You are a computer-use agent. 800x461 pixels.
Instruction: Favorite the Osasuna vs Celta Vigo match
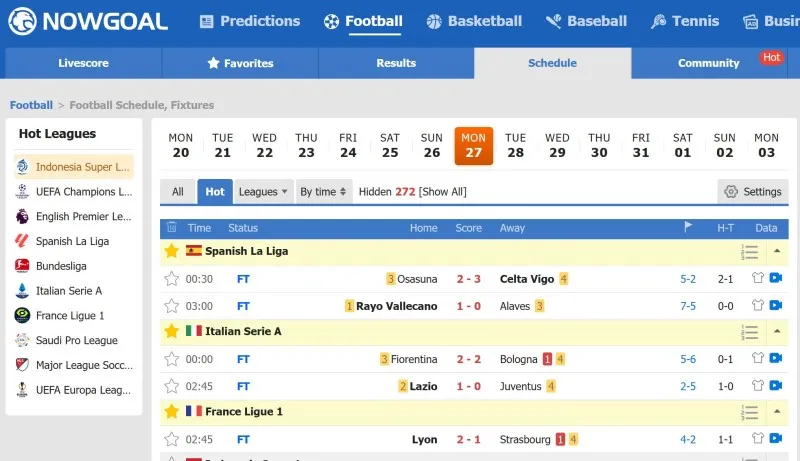point(172,279)
